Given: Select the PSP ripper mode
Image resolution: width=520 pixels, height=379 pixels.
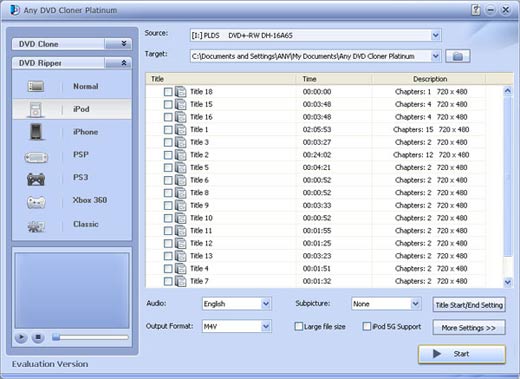Looking at the screenshot, I should tap(72, 155).
